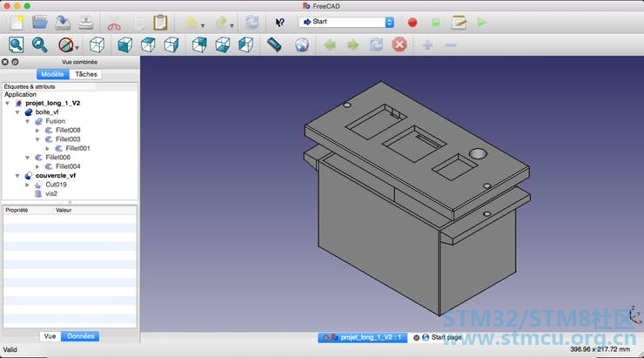
Task: Set the Left view cube icon
Action: coord(245,44)
